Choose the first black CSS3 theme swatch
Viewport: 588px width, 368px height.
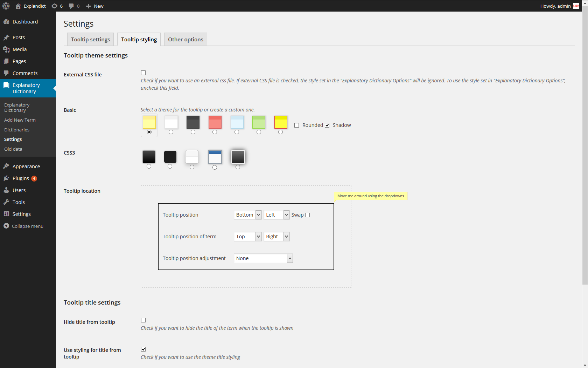149,157
